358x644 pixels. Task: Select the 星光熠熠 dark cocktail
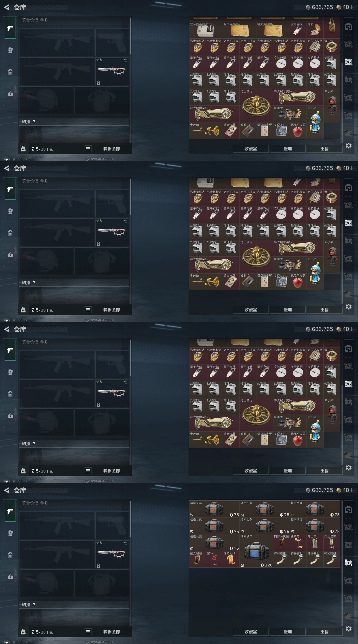(x=197, y=559)
